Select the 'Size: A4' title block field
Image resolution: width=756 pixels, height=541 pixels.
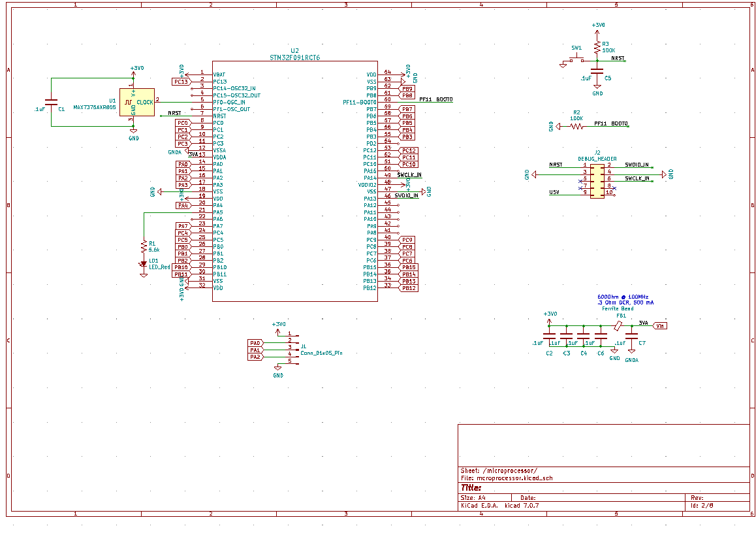click(473, 498)
